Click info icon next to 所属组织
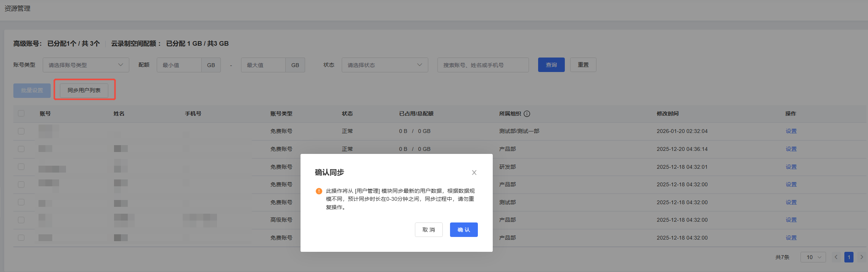This screenshot has width=868, height=272. tap(527, 114)
